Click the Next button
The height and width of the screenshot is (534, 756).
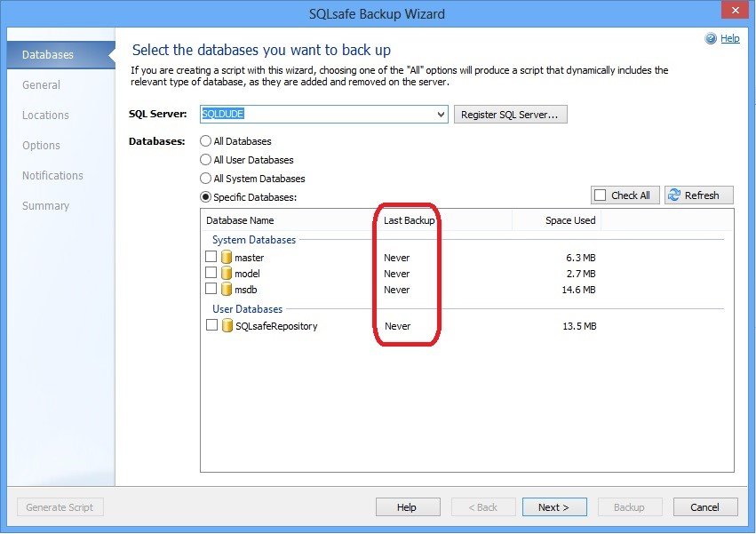(554, 507)
